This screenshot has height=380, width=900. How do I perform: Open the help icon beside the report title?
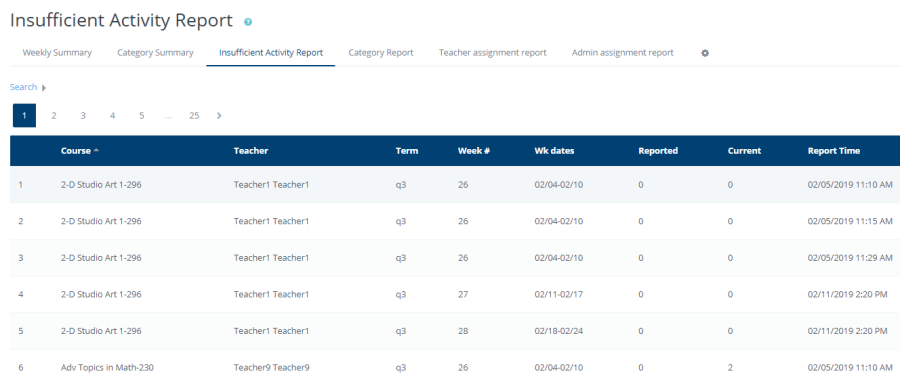248,22
